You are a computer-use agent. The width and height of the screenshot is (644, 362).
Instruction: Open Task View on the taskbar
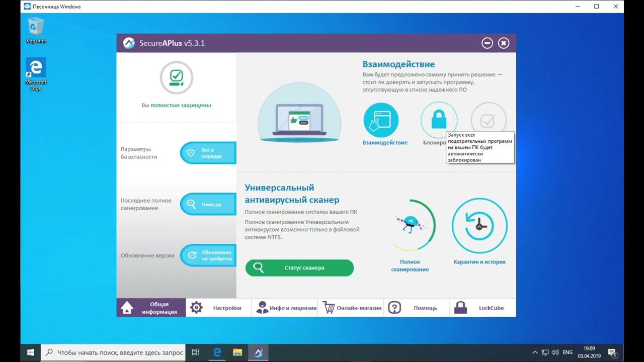196,352
